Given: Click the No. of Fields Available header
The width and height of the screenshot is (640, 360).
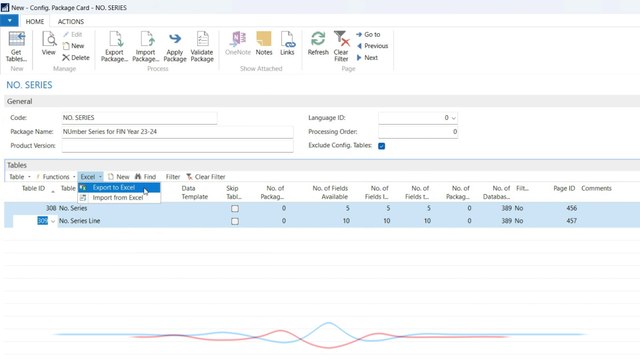Looking at the screenshot, I should [x=330, y=193].
